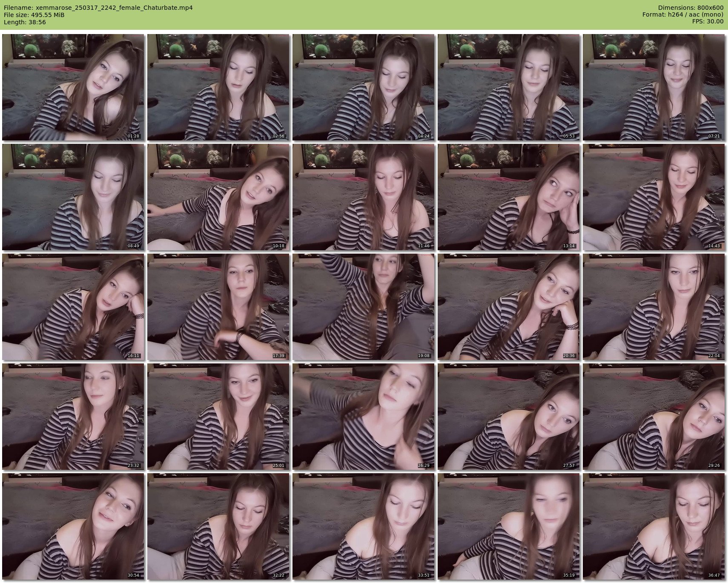Click the thumbnail at 20:36
Screen dimensions: 728x583
pos(509,307)
